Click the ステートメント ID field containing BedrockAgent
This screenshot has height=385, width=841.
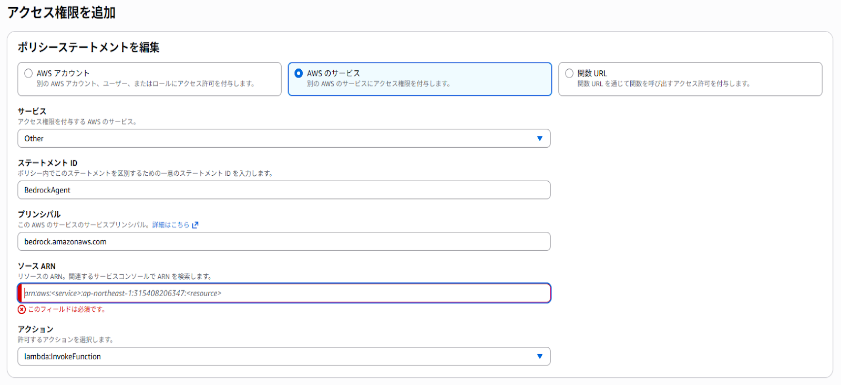coord(284,190)
